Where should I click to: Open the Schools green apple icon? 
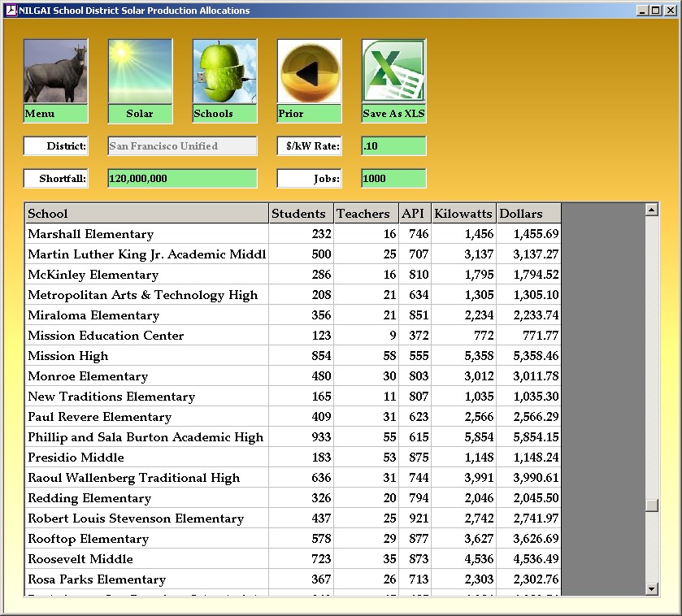click(x=224, y=72)
